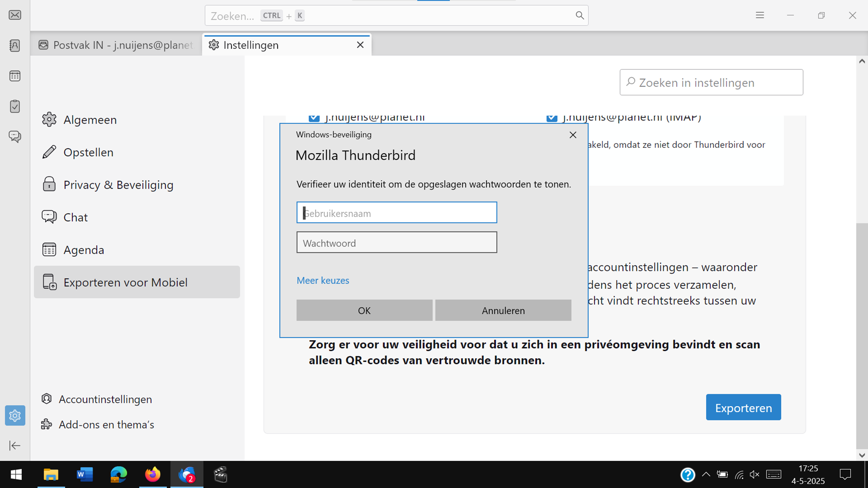Viewport: 868px width, 488px height.
Task: Open the Tasks space icon
Action: coord(15,106)
